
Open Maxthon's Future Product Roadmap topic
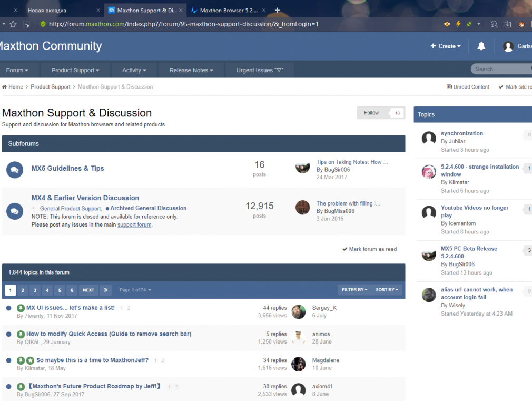point(95,386)
